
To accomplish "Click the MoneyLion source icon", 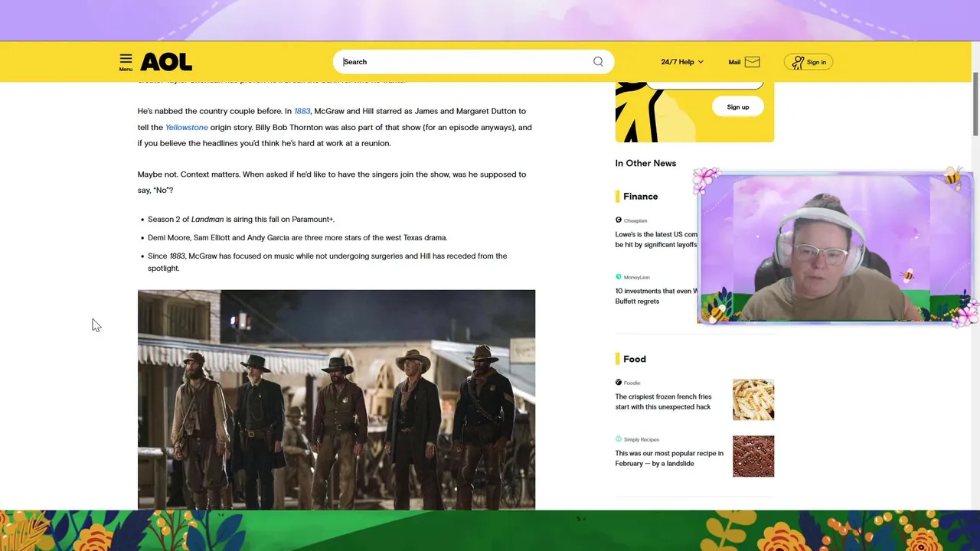I will click(619, 276).
